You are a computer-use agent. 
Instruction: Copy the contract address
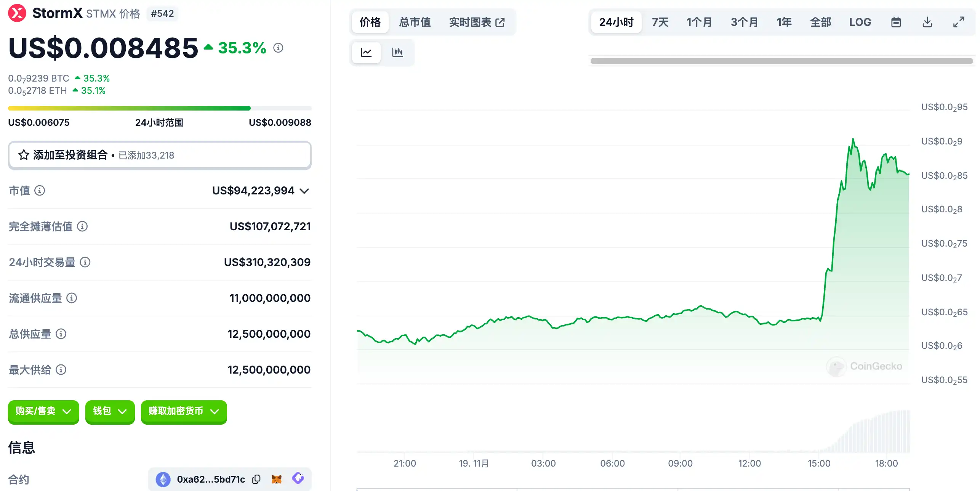coord(256,479)
